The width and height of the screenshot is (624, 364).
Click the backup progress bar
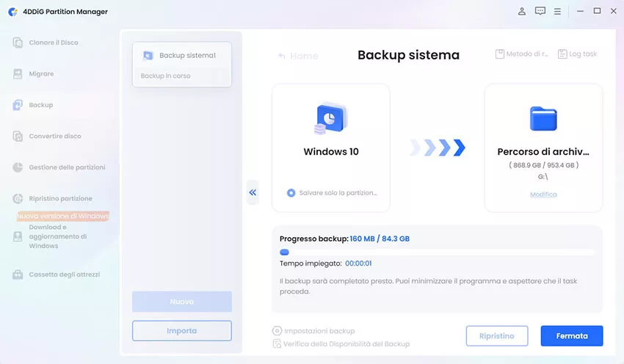(437, 252)
